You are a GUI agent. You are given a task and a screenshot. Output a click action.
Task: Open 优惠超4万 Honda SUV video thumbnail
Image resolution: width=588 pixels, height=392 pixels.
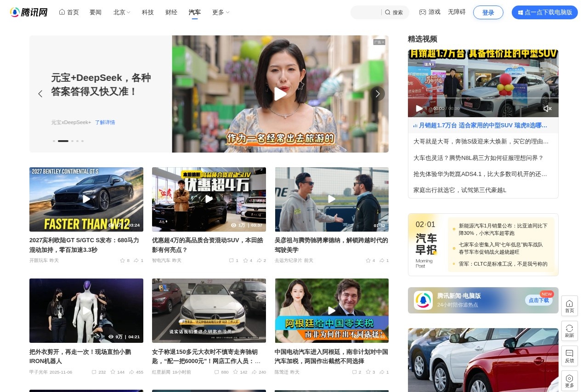pos(209,199)
